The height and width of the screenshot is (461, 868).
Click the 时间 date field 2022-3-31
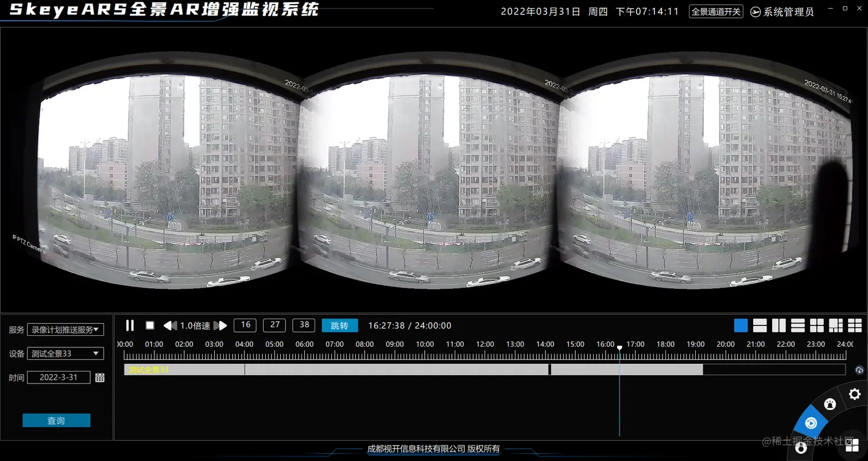click(x=59, y=377)
